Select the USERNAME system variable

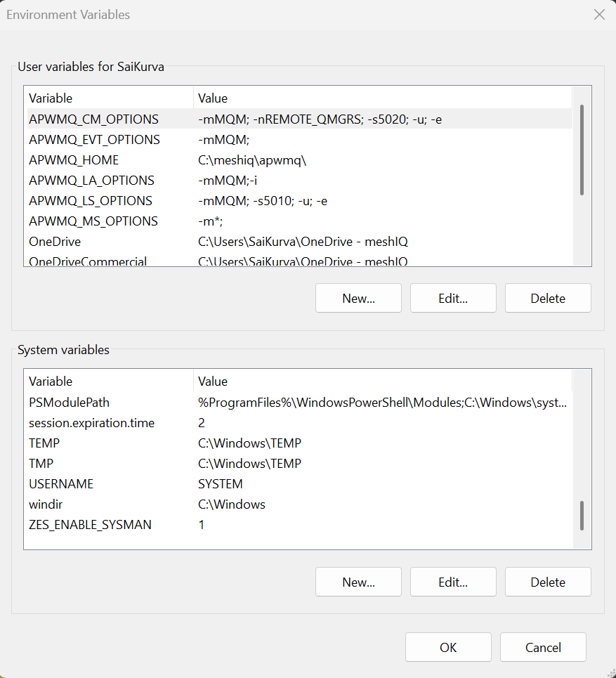coord(60,483)
